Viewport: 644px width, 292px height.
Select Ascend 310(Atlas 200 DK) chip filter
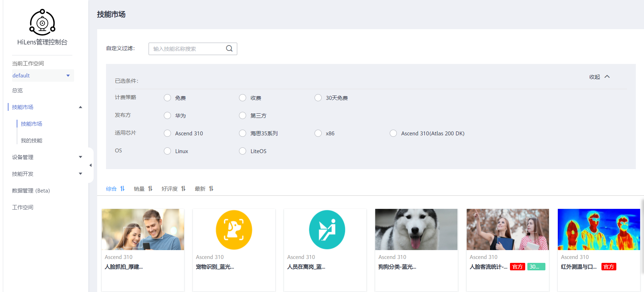[x=393, y=133]
